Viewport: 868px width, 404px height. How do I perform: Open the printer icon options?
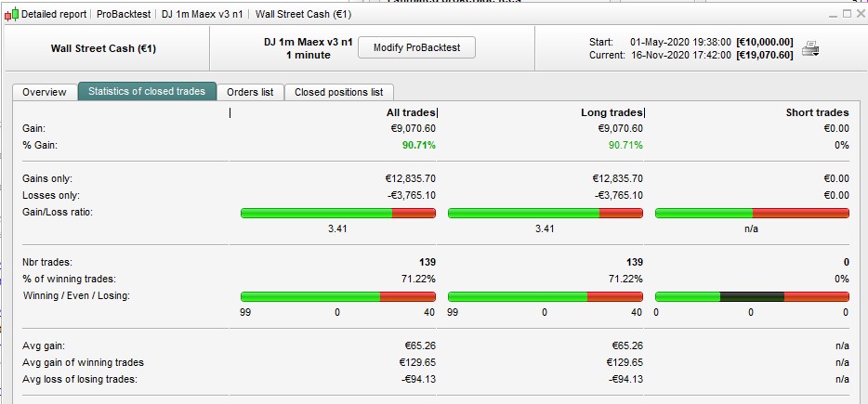(x=811, y=48)
